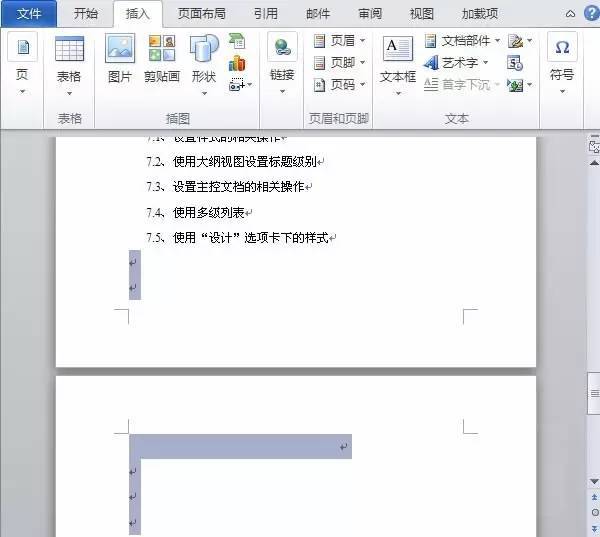Expand the 链接 links dropdown arrow
Viewport: 600px width, 537px height.
point(282,91)
